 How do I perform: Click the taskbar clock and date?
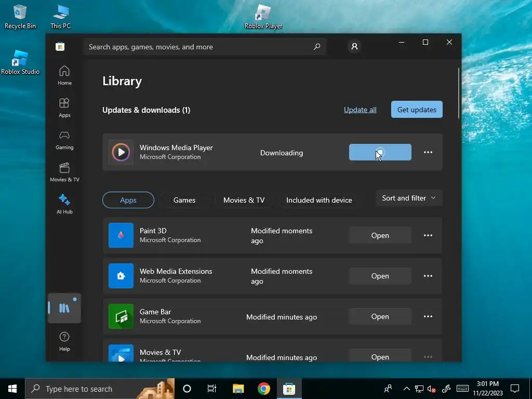point(488,389)
